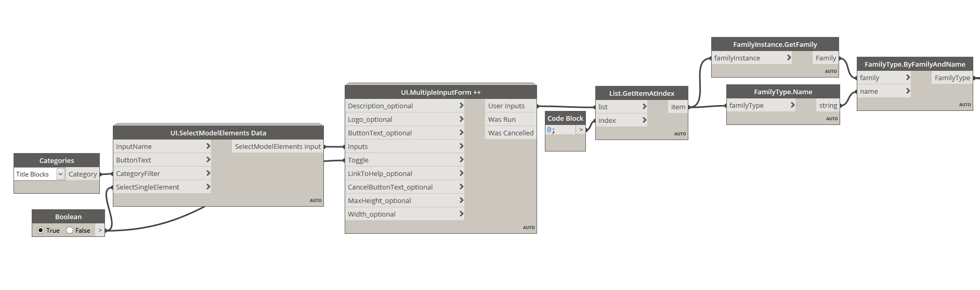Click the SelectModelElements input output port
Viewport: 980px width, 290px height.
pos(278,146)
